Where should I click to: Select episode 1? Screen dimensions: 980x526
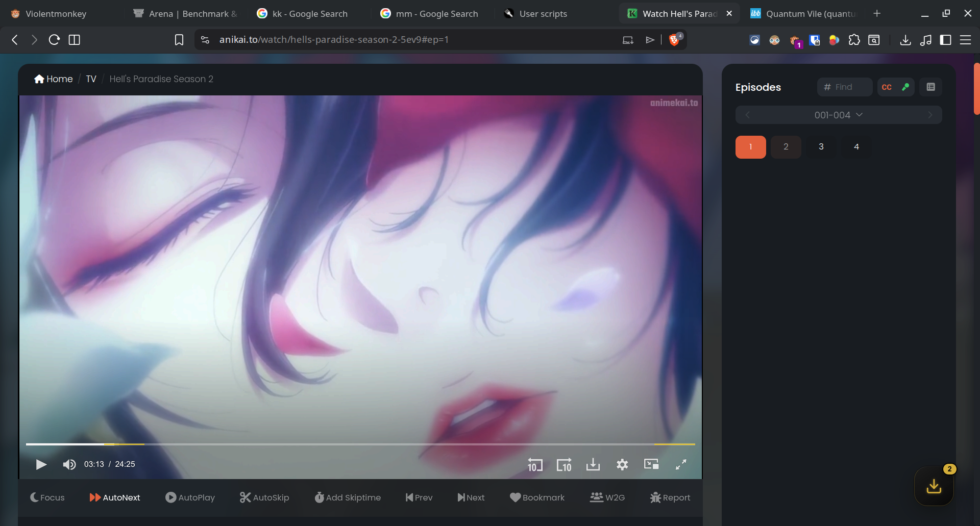751,147
